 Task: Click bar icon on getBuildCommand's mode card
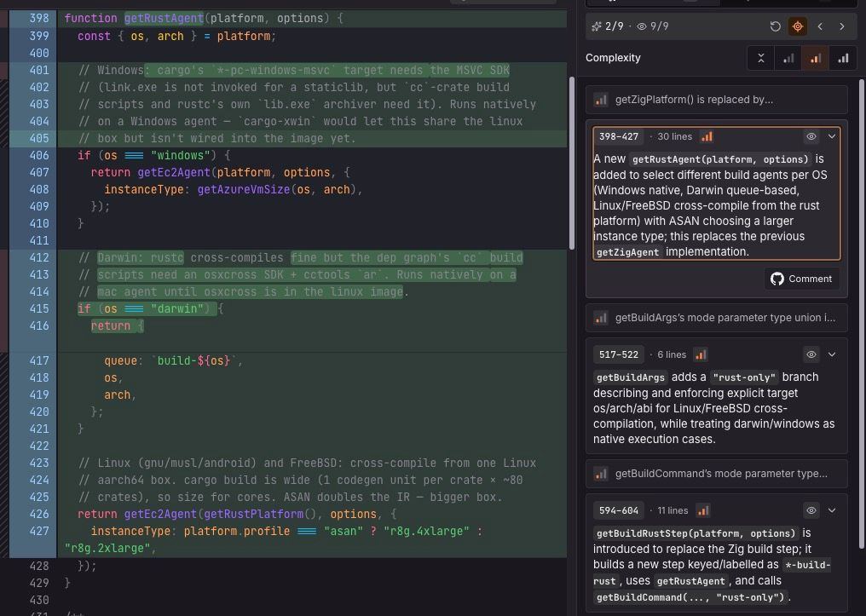(600, 474)
